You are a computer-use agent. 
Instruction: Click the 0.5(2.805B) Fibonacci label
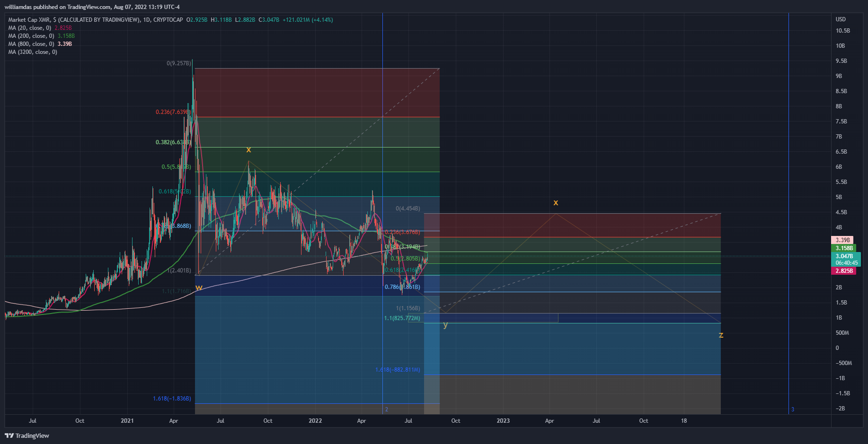pyautogui.click(x=405, y=259)
